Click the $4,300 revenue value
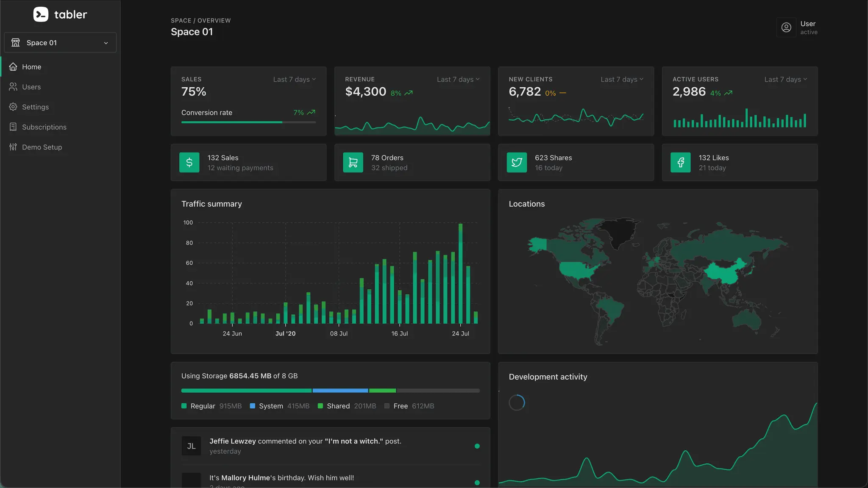 (x=365, y=91)
